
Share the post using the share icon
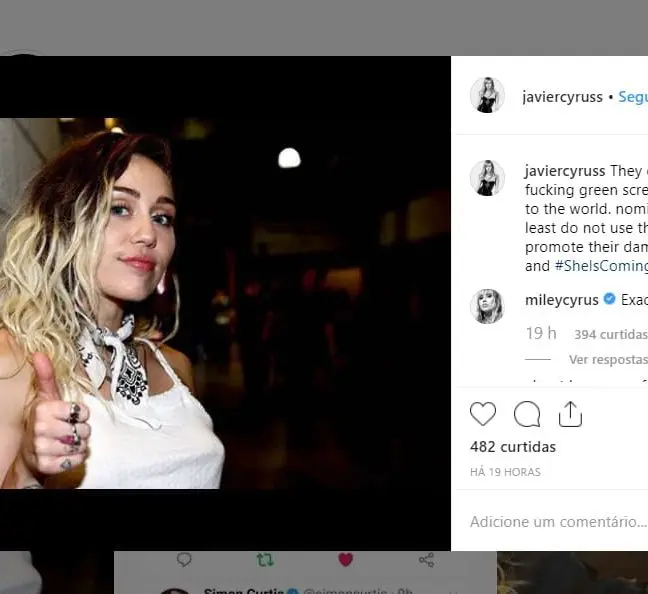(570, 414)
